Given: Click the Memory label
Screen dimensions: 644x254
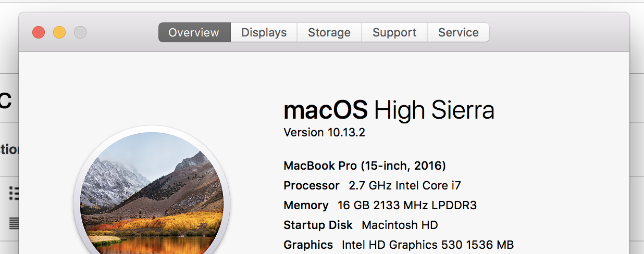Looking at the screenshot, I should click(306, 205).
